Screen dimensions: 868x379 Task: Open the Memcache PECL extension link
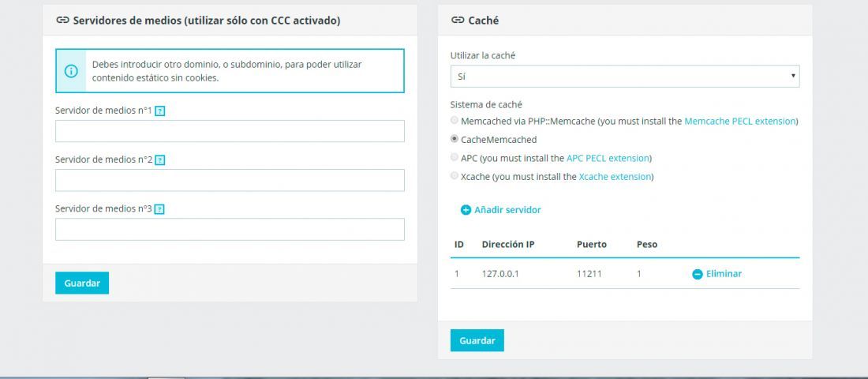740,121
